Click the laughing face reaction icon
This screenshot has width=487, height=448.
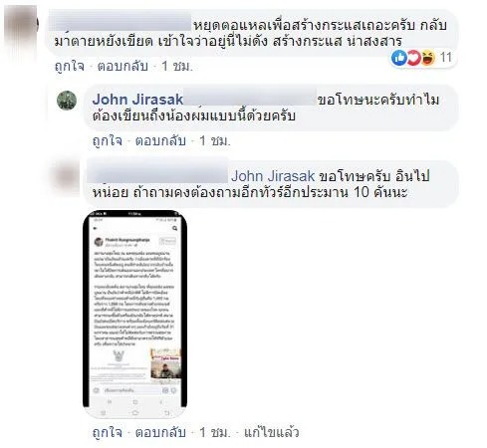428,58
